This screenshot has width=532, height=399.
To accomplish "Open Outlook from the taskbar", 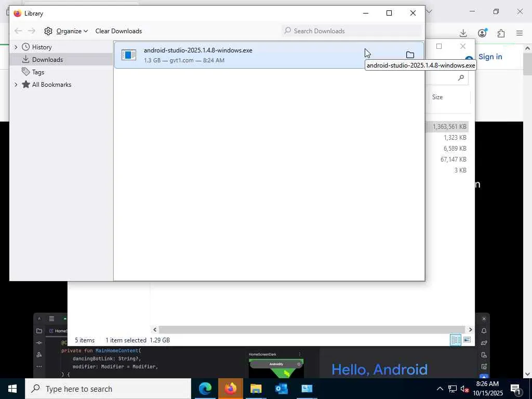I will pyautogui.click(x=281, y=389).
